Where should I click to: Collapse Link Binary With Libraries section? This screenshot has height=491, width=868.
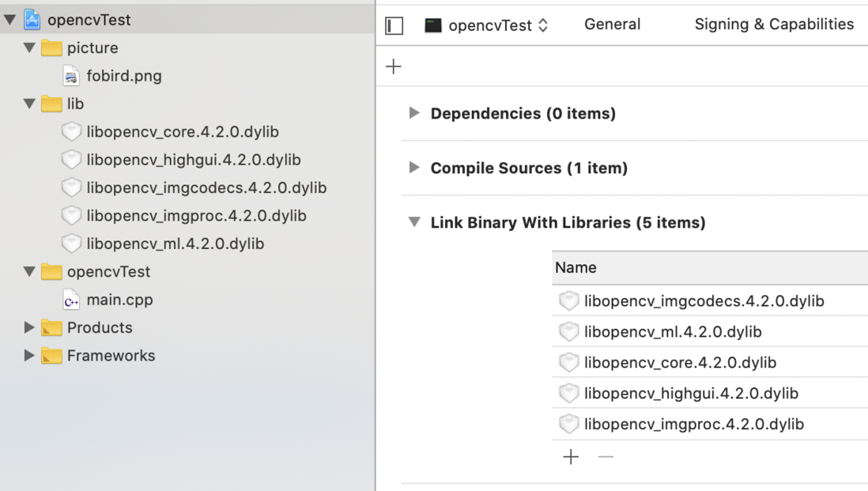(414, 222)
